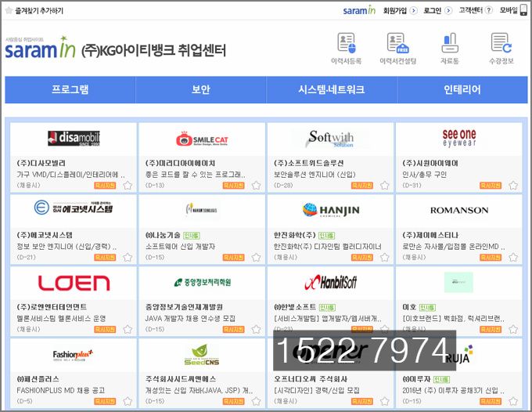Favorite the 주식회사시드씨엔에스 job with star
This screenshot has width=532, height=412.
pyautogui.click(x=256, y=402)
